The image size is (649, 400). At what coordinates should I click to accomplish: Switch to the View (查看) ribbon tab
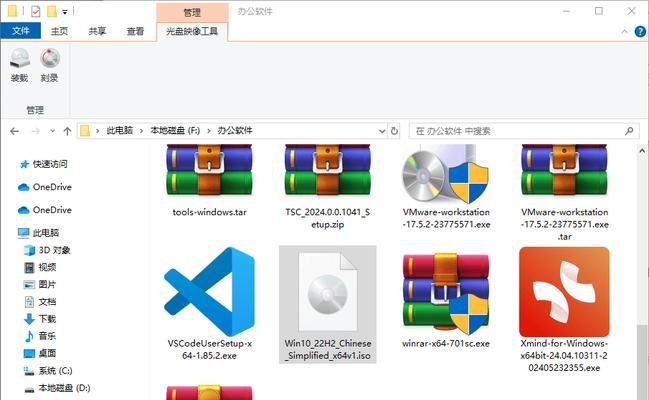(135, 31)
